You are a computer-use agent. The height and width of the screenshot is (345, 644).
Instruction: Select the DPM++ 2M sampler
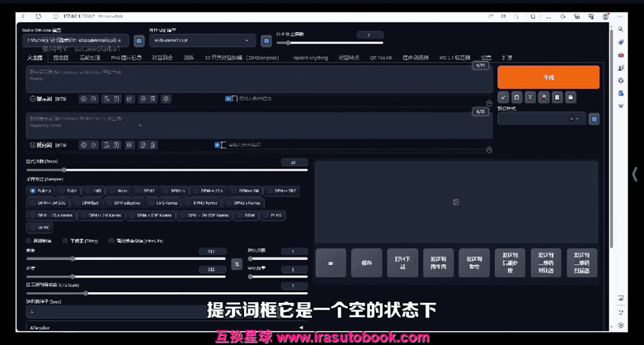point(245,191)
